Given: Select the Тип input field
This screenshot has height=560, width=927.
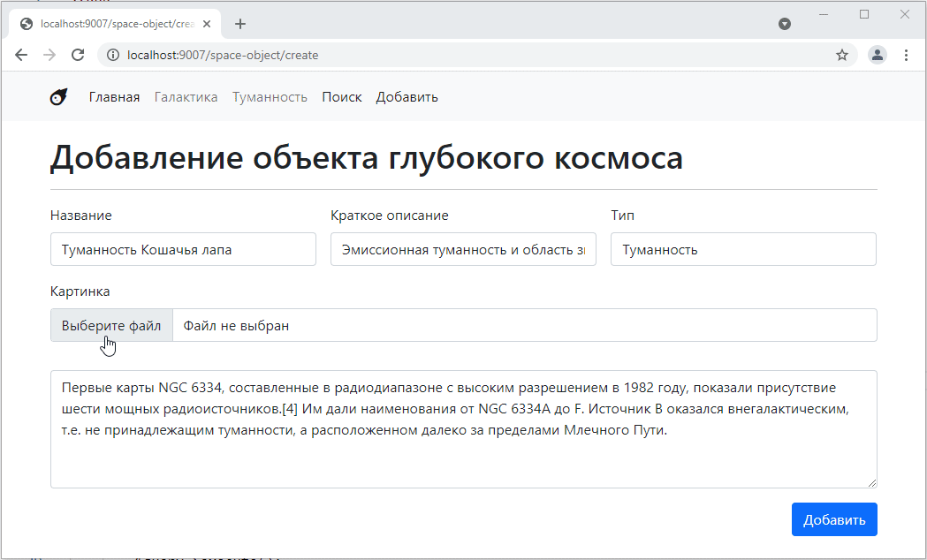Looking at the screenshot, I should pos(743,249).
